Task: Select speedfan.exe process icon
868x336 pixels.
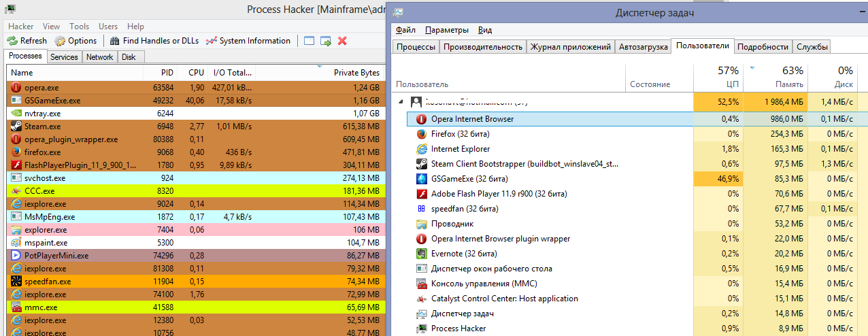Action: click(16, 281)
